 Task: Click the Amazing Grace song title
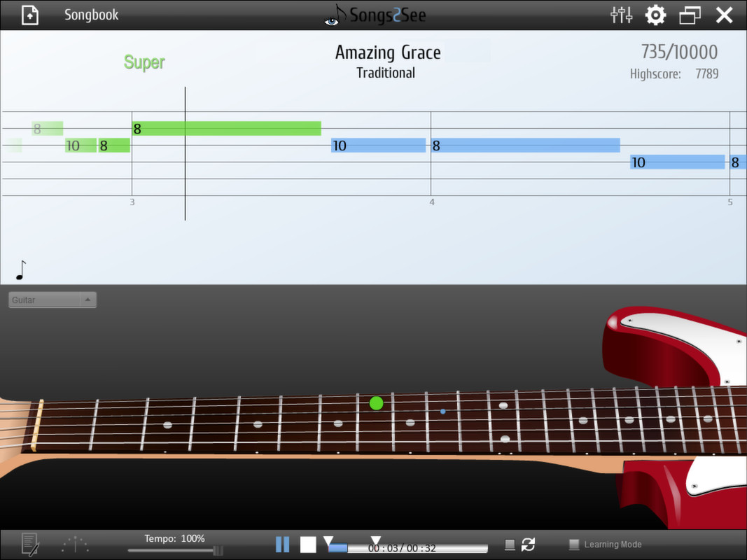(388, 52)
